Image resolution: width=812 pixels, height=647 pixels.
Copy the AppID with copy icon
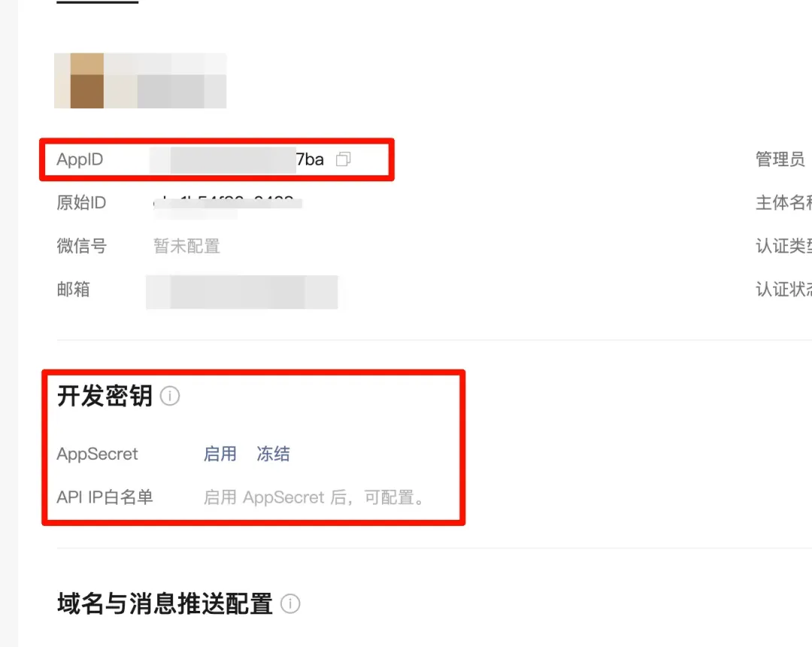[344, 159]
